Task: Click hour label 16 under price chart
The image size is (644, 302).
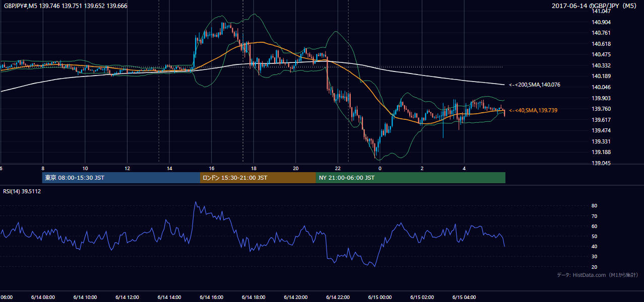Action: pos(212,169)
